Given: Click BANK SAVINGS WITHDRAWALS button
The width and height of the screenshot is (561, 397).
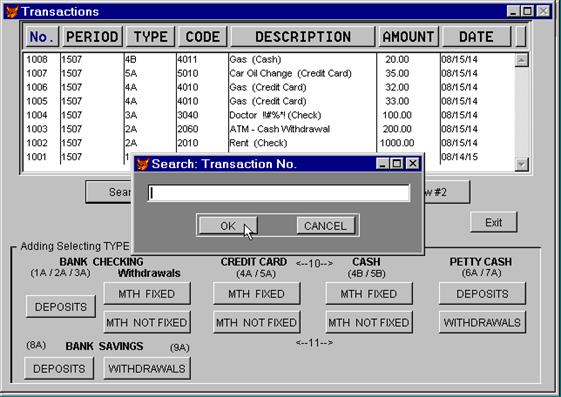Looking at the screenshot, I should tap(147, 368).
